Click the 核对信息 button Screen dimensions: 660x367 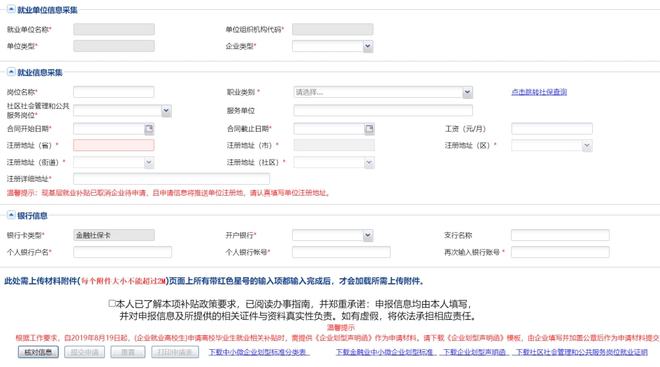pos(38,352)
